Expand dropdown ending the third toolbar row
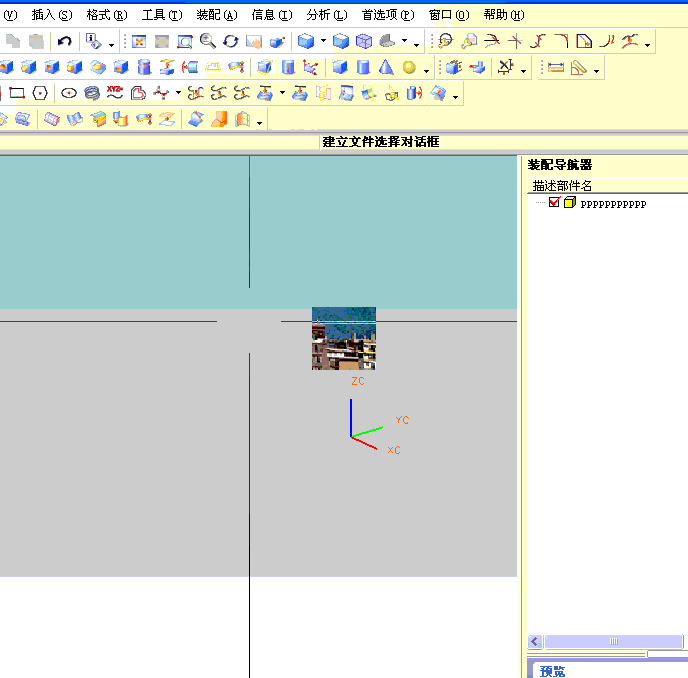688x678 pixels. pyautogui.click(x=455, y=97)
